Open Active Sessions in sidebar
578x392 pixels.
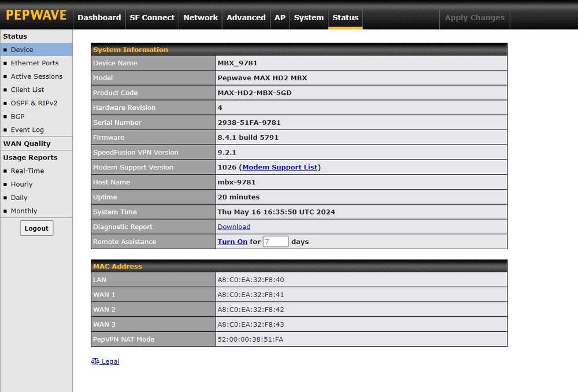pos(36,76)
